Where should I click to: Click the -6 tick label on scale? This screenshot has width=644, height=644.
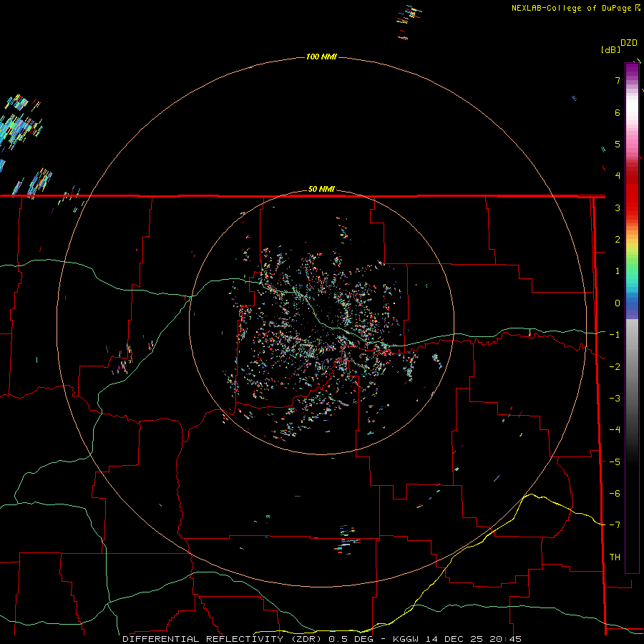(615, 494)
